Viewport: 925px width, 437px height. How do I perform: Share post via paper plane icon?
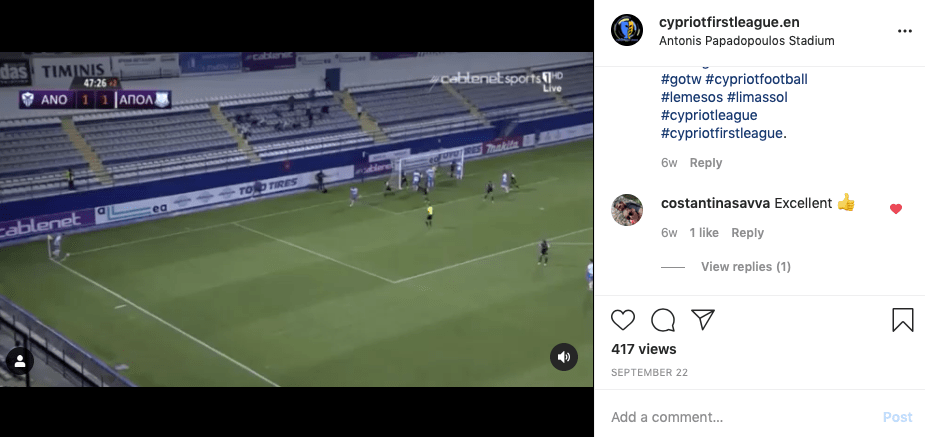[703, 319]
